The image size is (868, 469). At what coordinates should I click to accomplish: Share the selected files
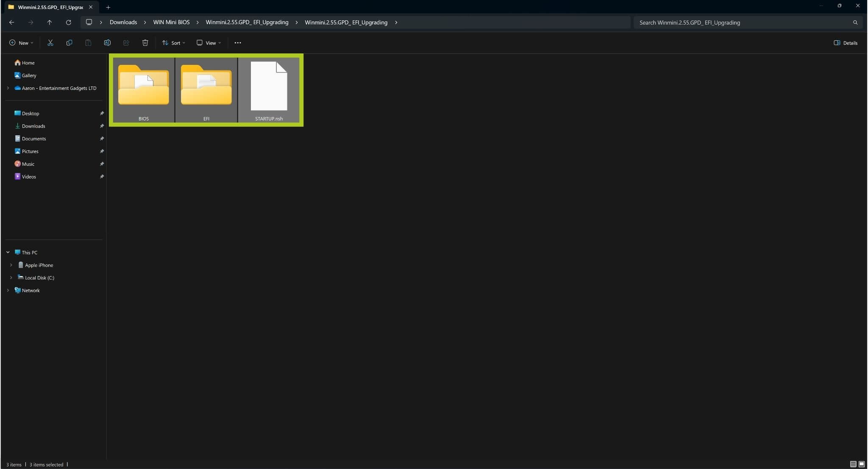[x=125, y=42]
